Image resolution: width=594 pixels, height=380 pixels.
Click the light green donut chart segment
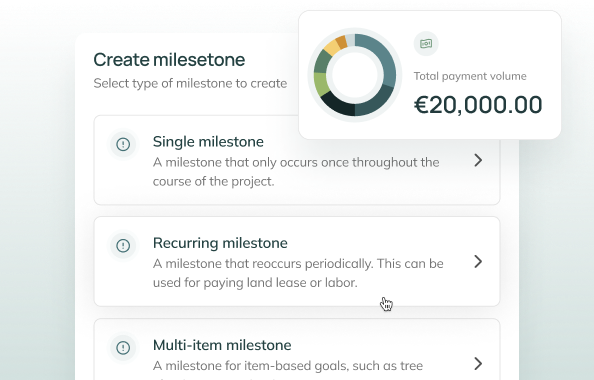pos(320,84)
